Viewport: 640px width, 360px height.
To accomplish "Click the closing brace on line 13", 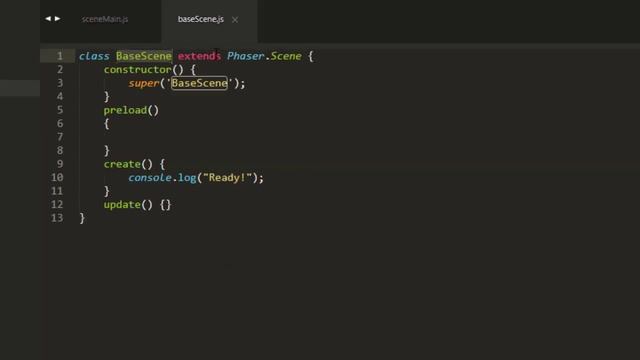I will (82, 218).
